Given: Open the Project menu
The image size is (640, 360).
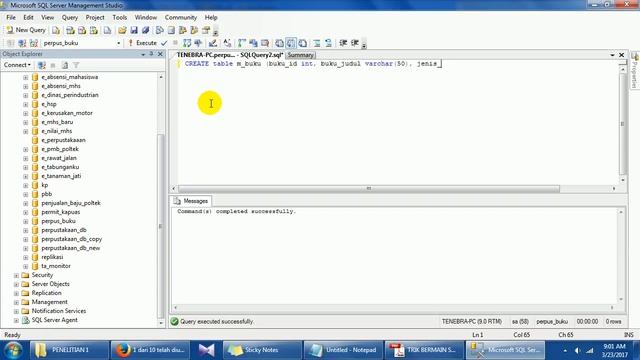Looking at the screenshot, I should click(x=95, y=18).
